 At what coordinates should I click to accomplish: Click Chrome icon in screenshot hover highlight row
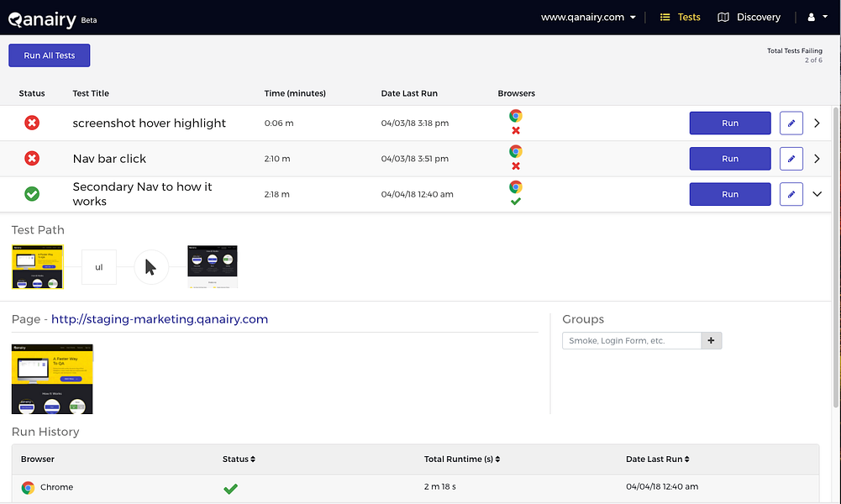[515, 116]
